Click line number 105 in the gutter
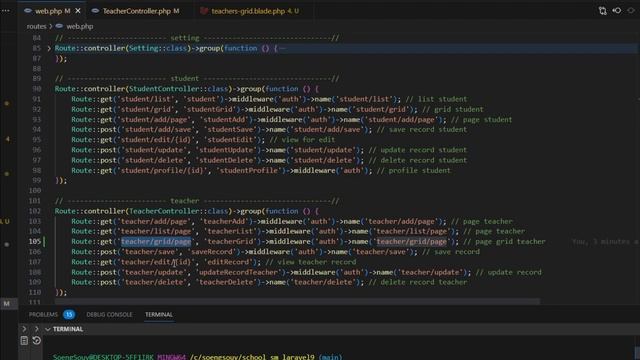The height and width of the screenshot is (360, 640). pos(35,242)
